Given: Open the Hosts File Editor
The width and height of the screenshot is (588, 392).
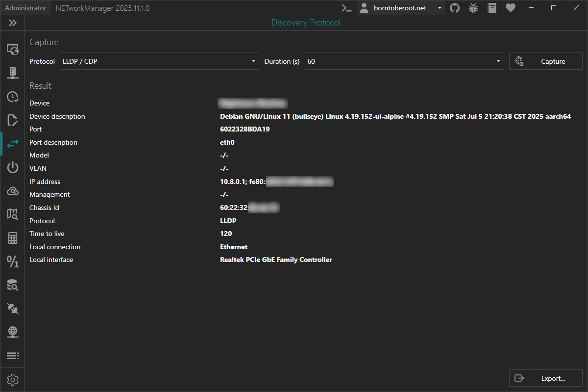Looking at the screenshot, I should [x=13, y=120].
